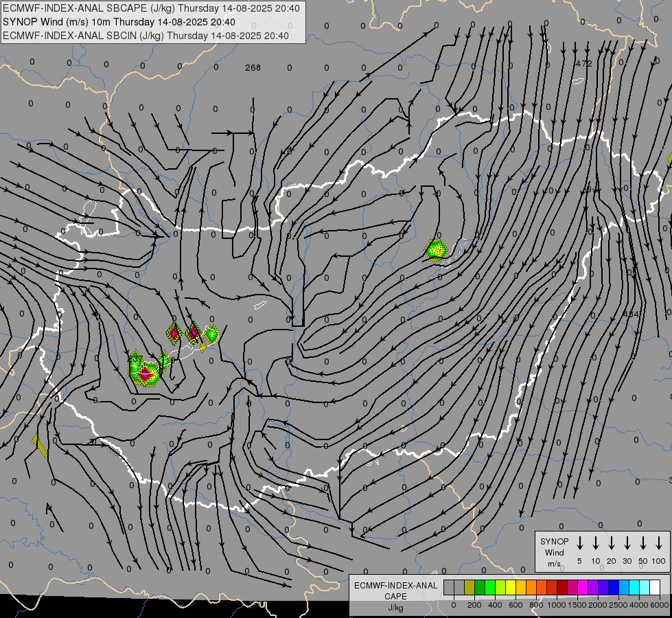672x618 pixels.
Task: Click the SYNOP Wind 10m title line
Action: (x=119, y=22)
